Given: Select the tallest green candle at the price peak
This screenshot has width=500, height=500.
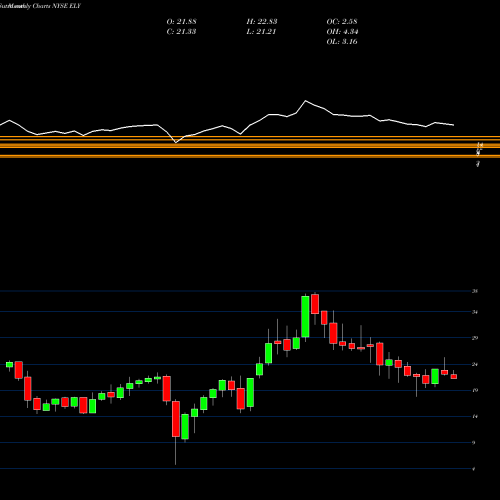Looking at the screenshot, I should point(305,317).
